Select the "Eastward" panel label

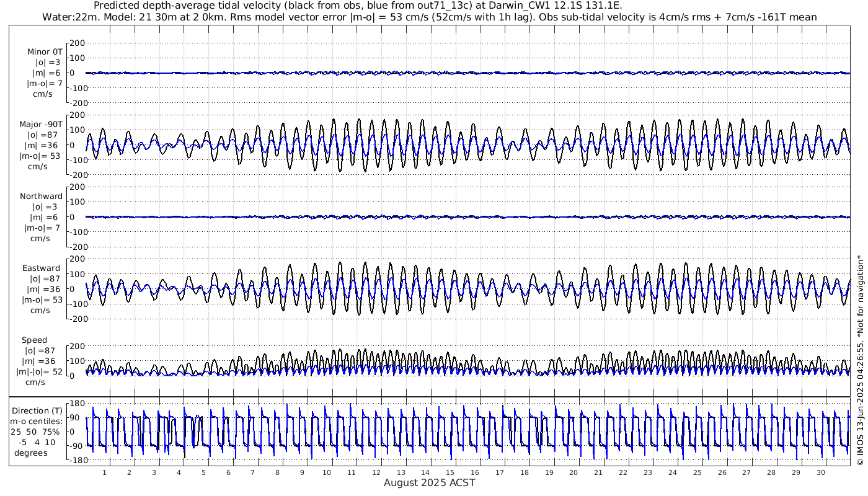point(41,268)
